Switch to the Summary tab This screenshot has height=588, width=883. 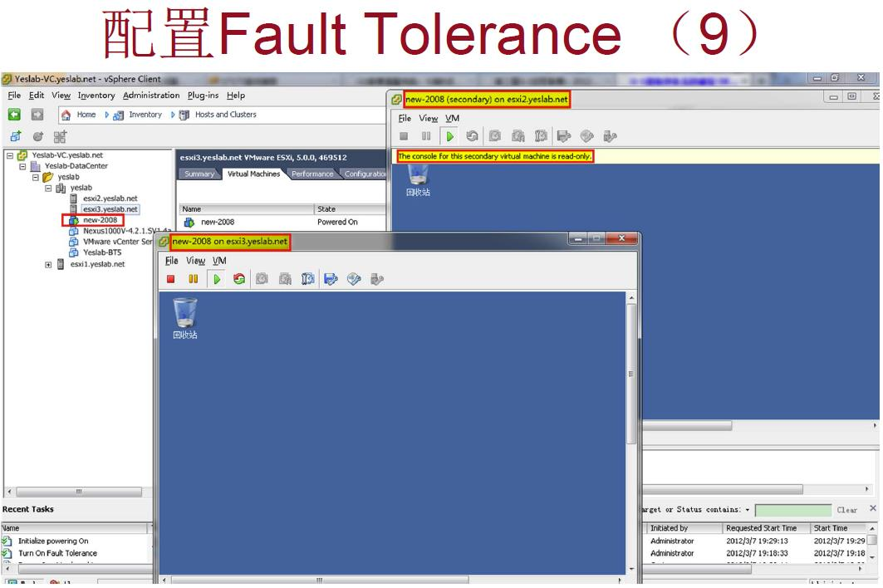click(199, 174)
